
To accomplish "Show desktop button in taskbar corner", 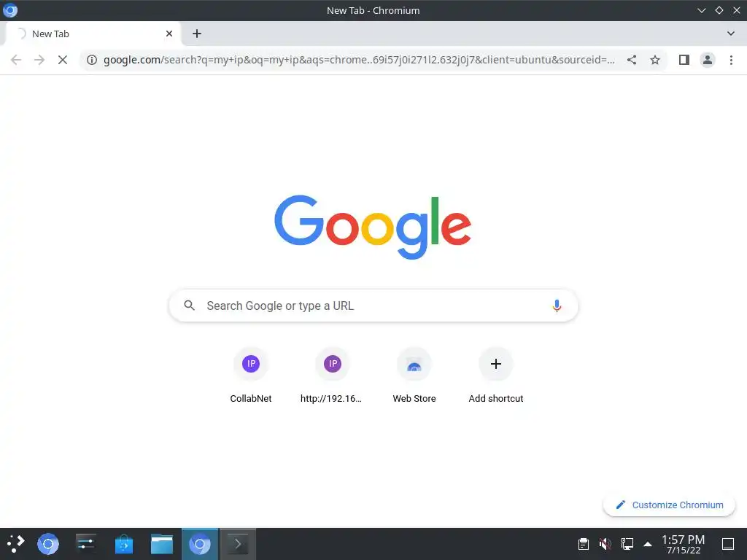I will tap(728, 544).
